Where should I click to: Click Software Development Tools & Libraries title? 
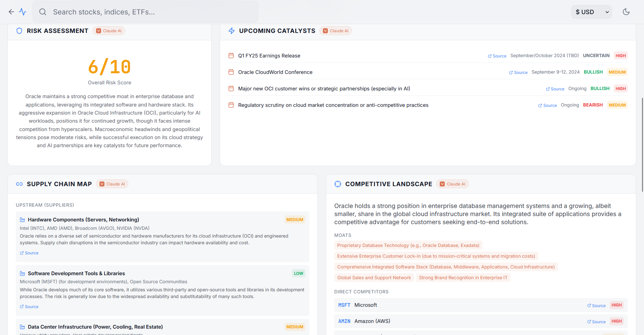pos(76,274)
